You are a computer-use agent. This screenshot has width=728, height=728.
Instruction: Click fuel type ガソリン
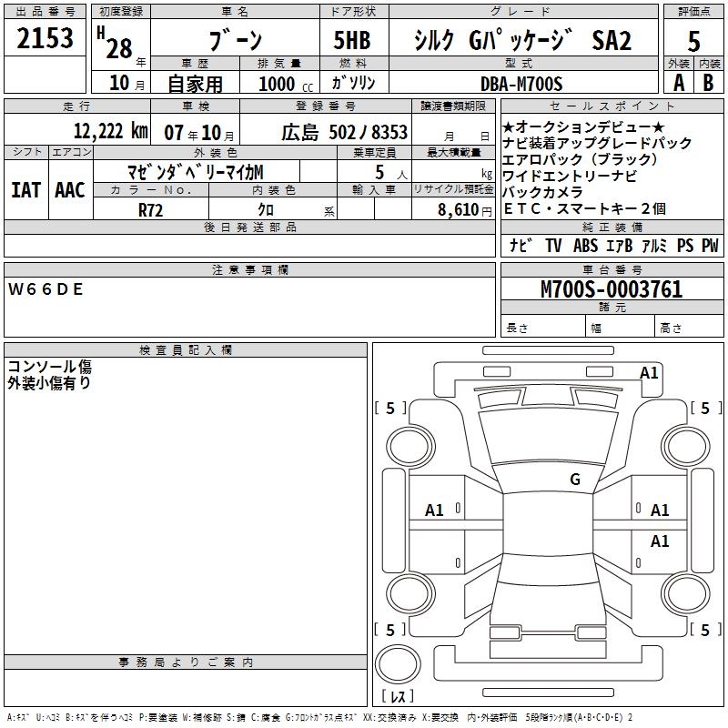coord(353,83)
